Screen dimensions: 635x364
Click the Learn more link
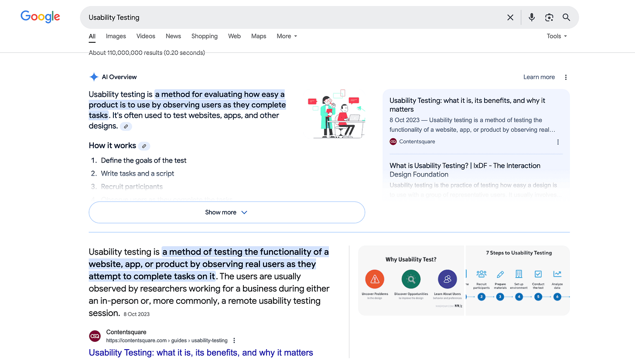coord(539,77)
